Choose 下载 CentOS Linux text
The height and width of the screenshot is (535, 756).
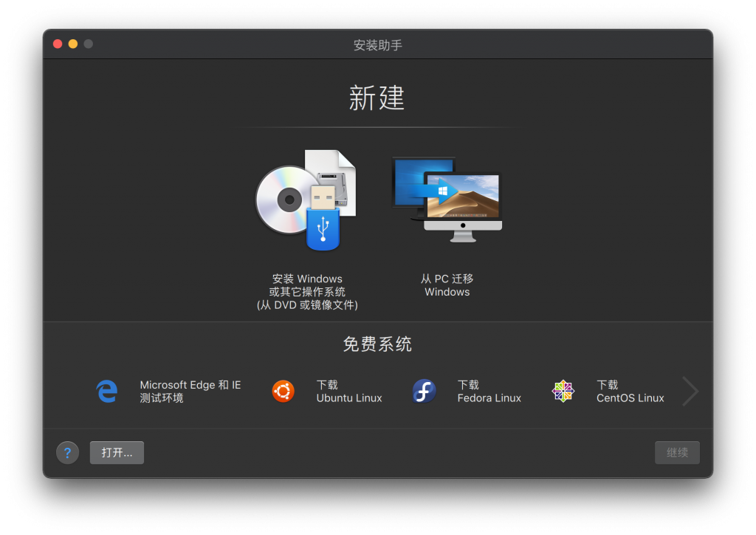[630, 391]
